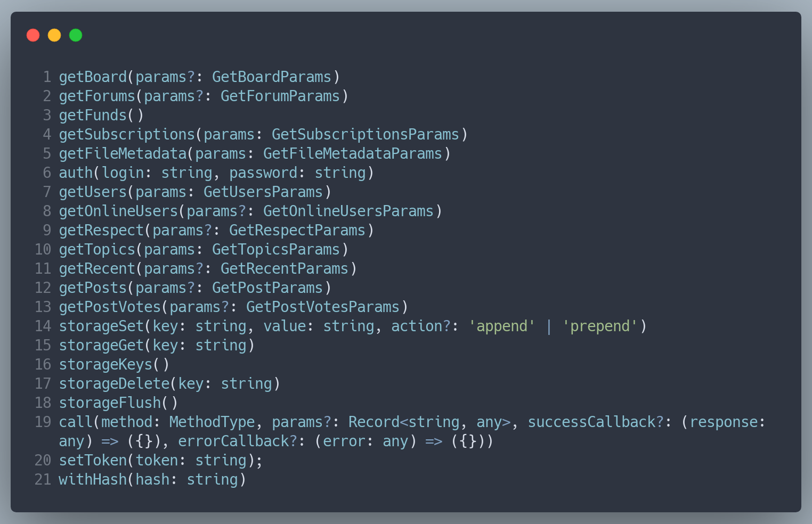This screenshot has height=524, width=812.
Task: Click line number 10 in the gutter
Action: click(x=43, y=250)
